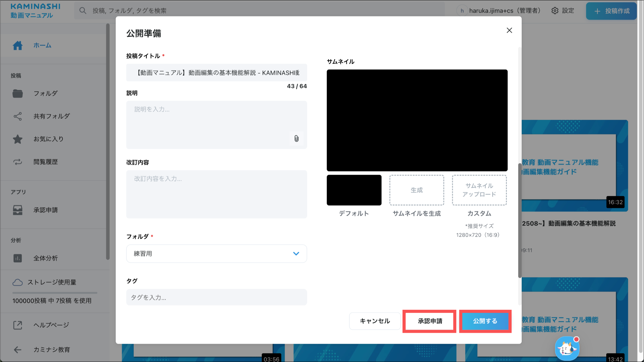Click サムネイルアップロード custom box

pos(479,190)
